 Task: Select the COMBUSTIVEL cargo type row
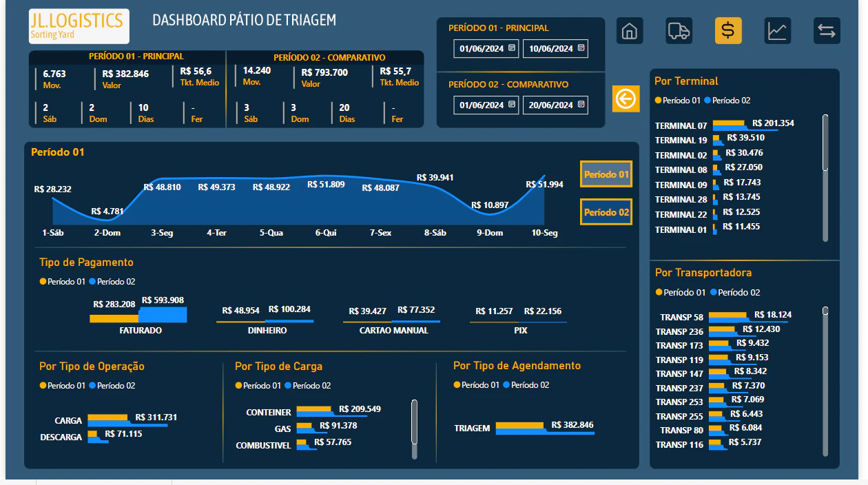293,445
